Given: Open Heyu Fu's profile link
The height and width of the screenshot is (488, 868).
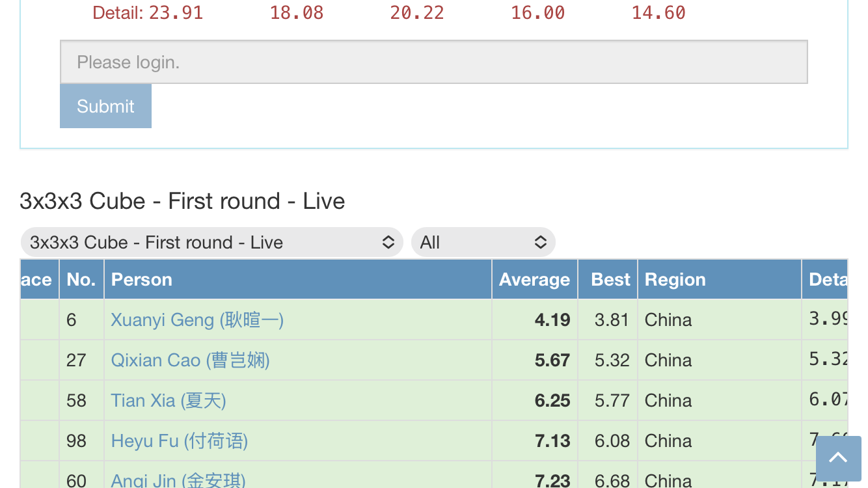Looking at the screenshot, I should pos(180,441).
